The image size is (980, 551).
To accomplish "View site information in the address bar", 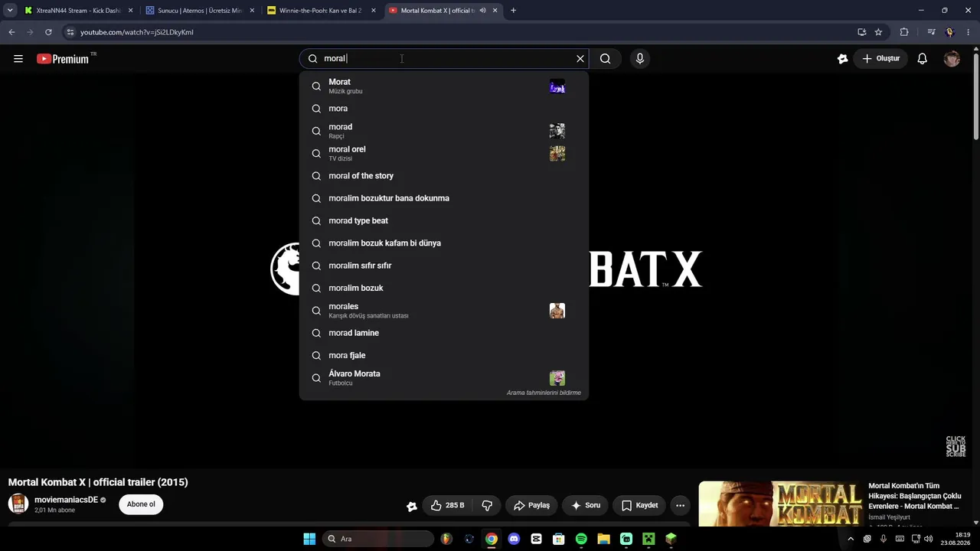I will [70, 32].
